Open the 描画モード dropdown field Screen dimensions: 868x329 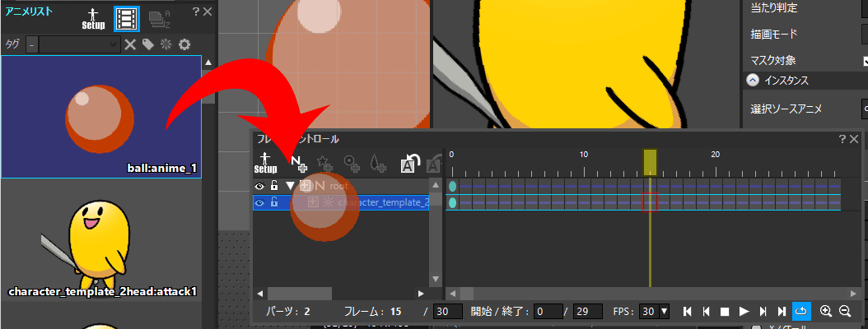[865, 35]
